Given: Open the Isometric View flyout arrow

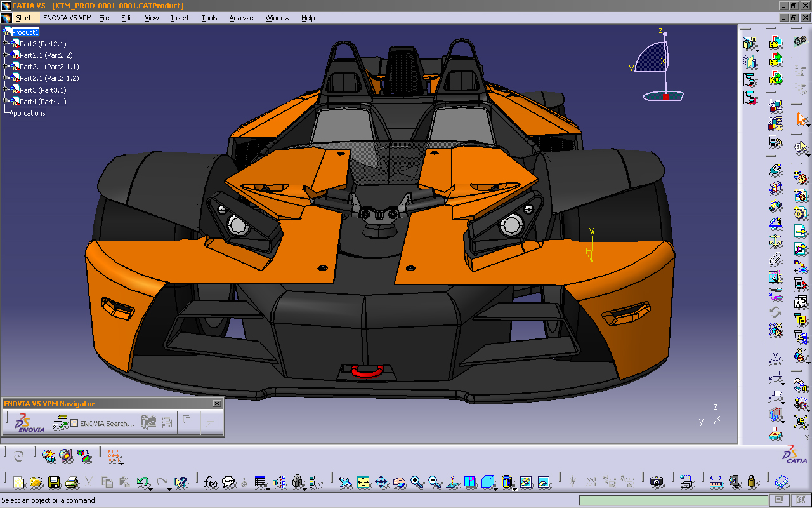Looking at the screenshot, I should (x=496, y=488).
